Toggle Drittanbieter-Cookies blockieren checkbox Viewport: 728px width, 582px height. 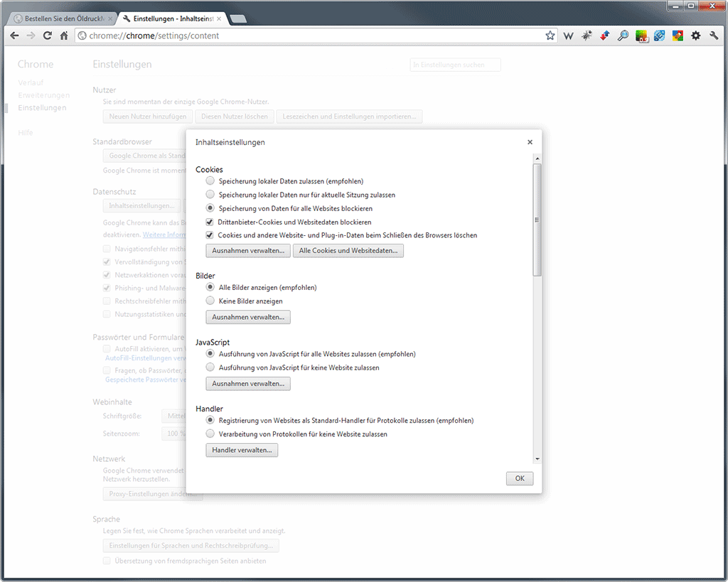[x=210, y=222]
